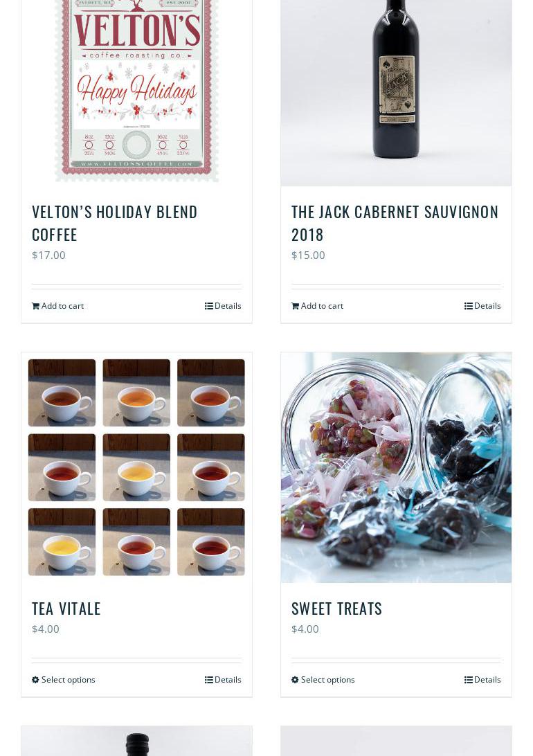Click the list icon beside The Jack Details
Viewport: 533px width, 756px height.
469,306
